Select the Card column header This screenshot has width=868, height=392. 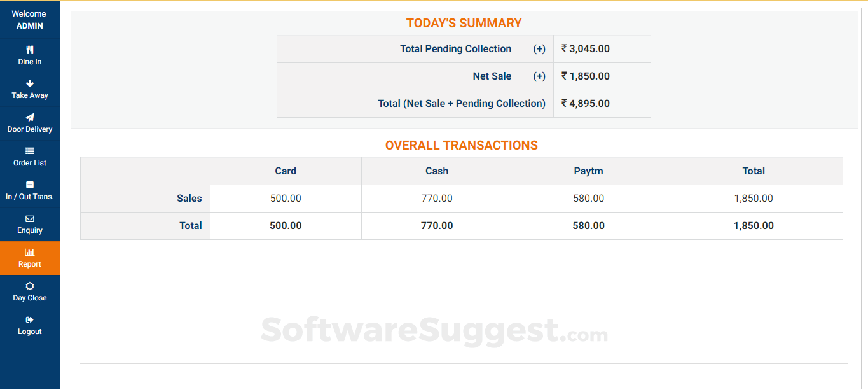tap(286, 171)
